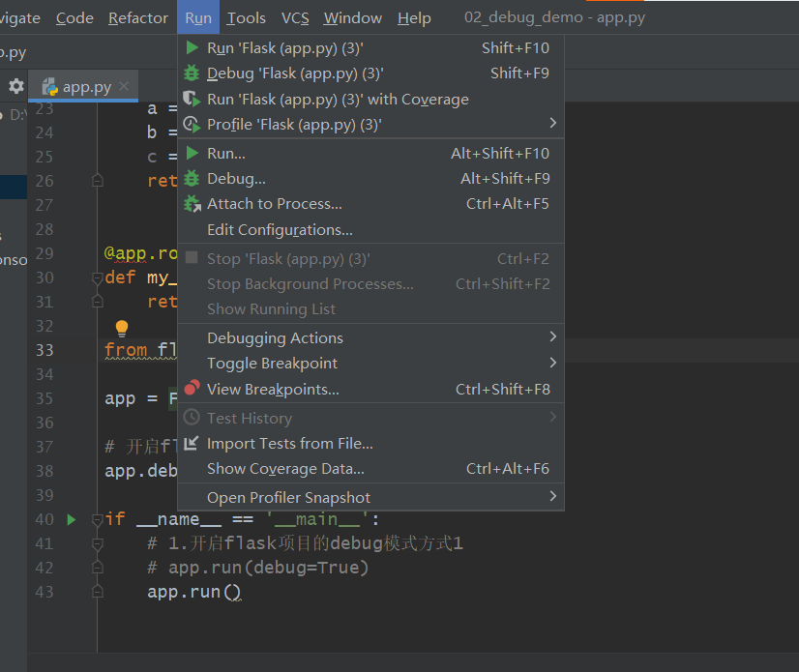
Task: Open settings gear in tool window
Action: (16, 86)
